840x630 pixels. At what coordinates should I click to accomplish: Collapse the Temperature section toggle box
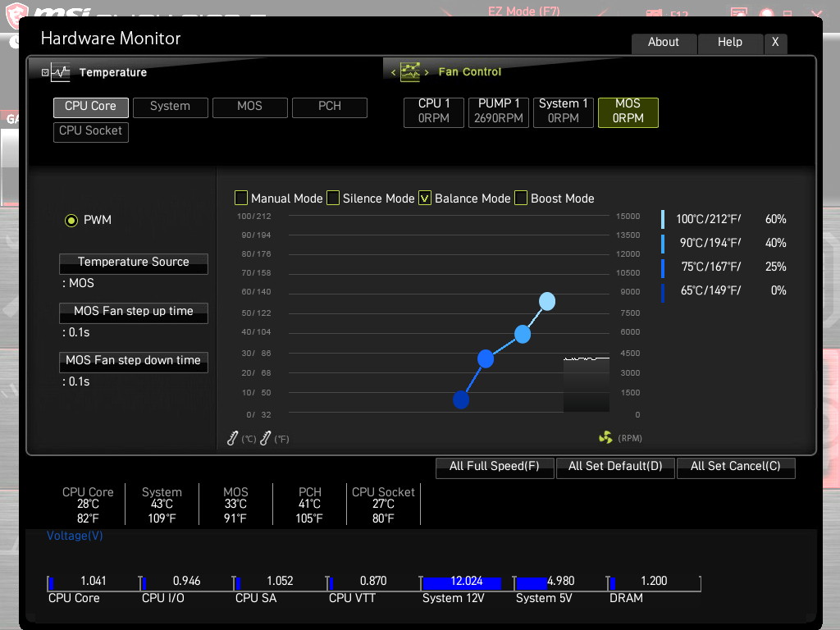click(x=45, y=72)
